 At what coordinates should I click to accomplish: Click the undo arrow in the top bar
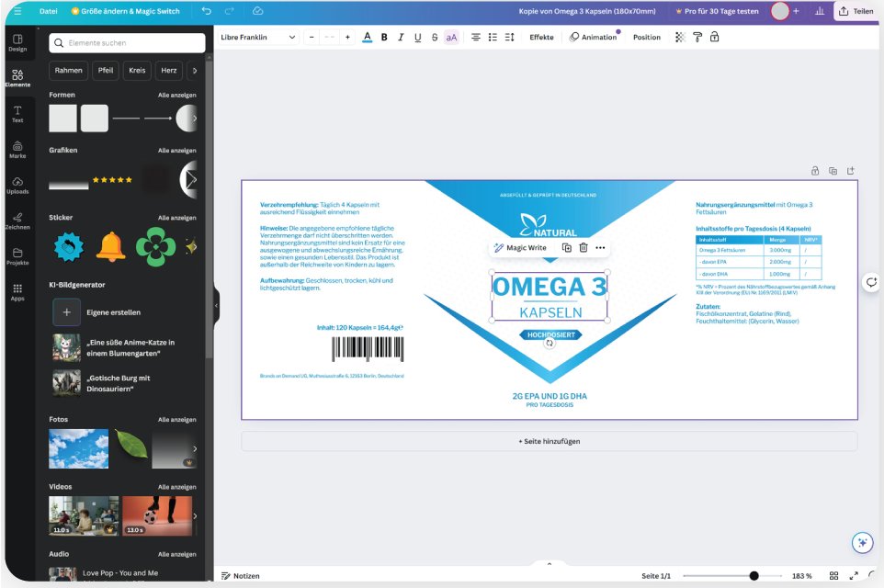(206, 11)
